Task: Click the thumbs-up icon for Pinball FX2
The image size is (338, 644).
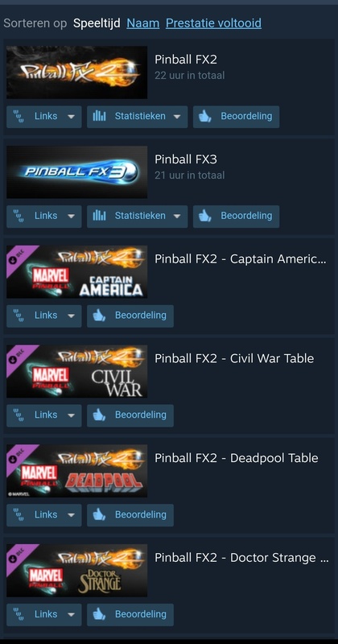Action: (x=205, y=116)
